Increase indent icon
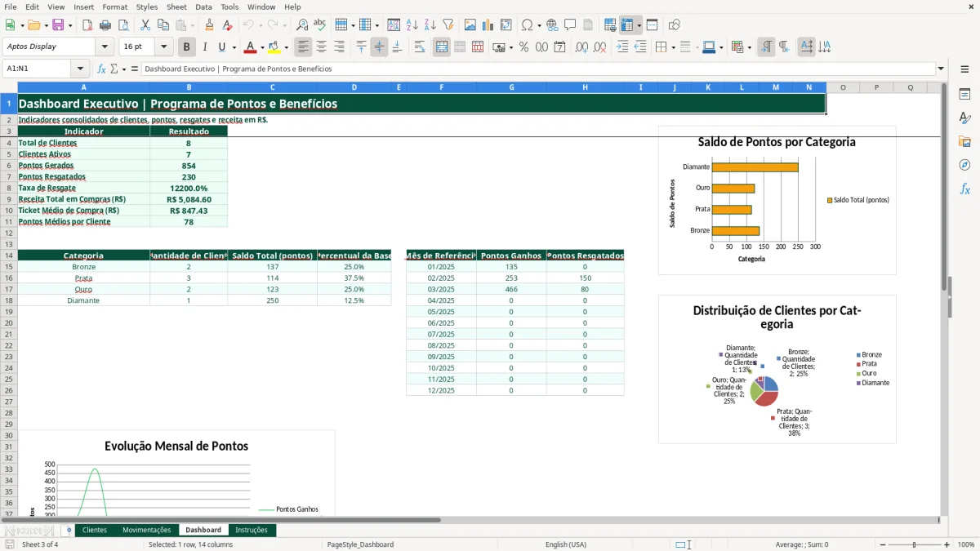980x551 pixels. coord(622,47)
